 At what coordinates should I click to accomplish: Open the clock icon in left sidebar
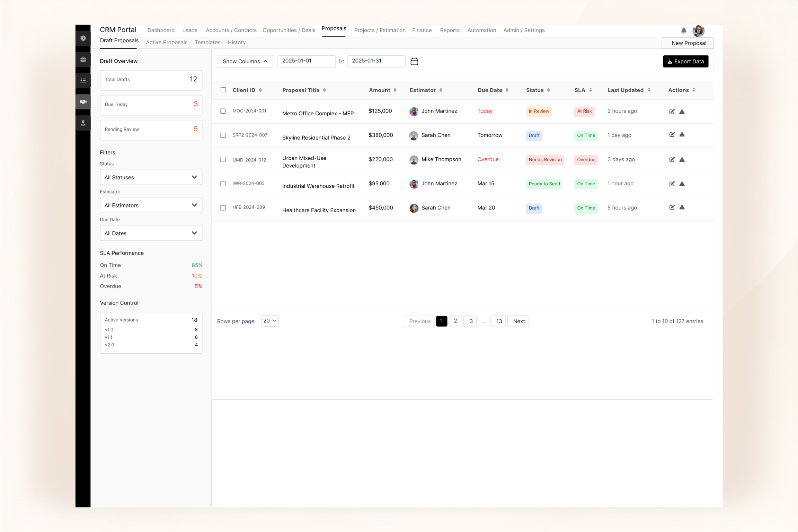(83, 38)
